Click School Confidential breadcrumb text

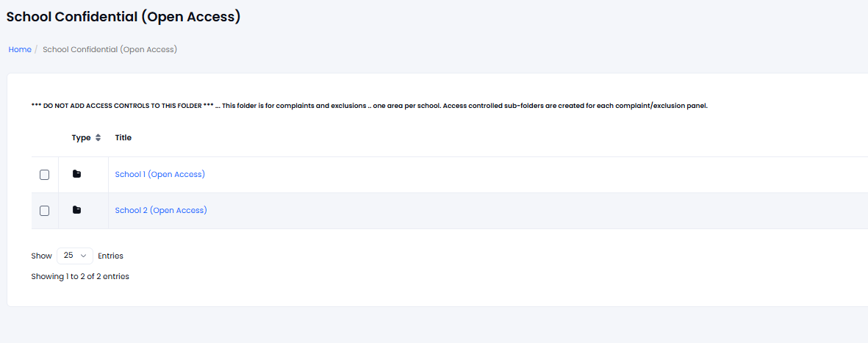tap(110, 49)
